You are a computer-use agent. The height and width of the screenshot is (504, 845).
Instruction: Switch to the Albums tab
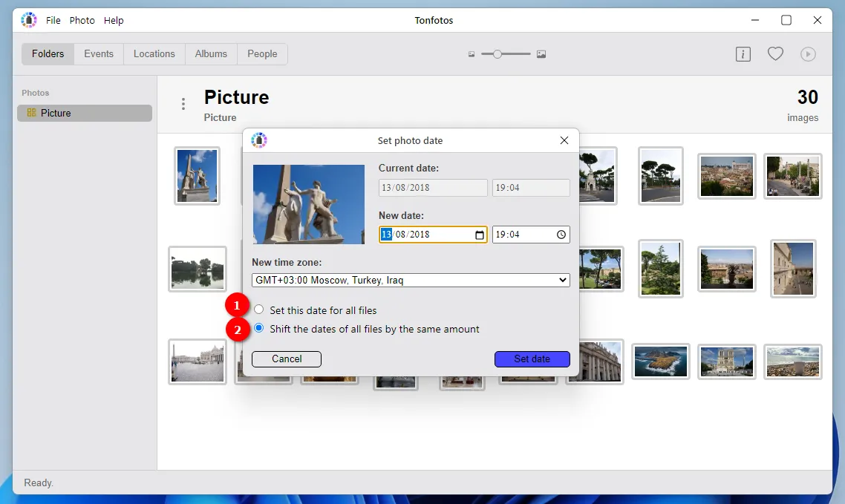211,54
